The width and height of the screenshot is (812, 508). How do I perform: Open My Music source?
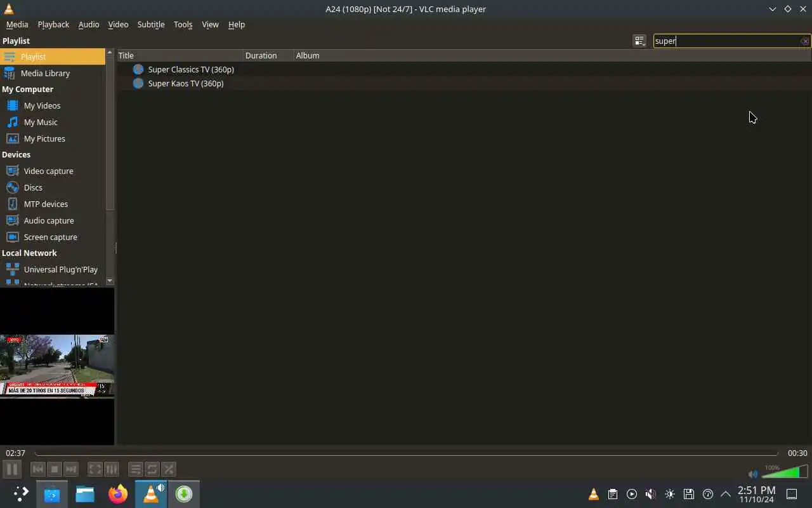53,122
